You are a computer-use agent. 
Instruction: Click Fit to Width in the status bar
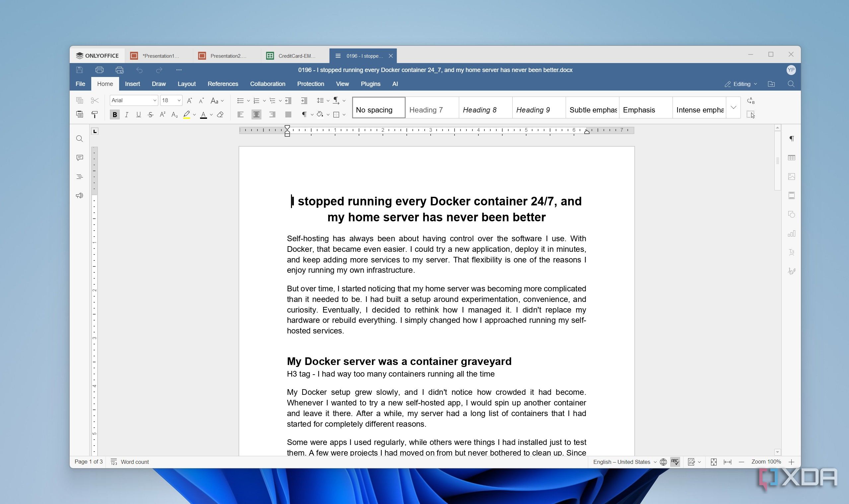(728, 462)
